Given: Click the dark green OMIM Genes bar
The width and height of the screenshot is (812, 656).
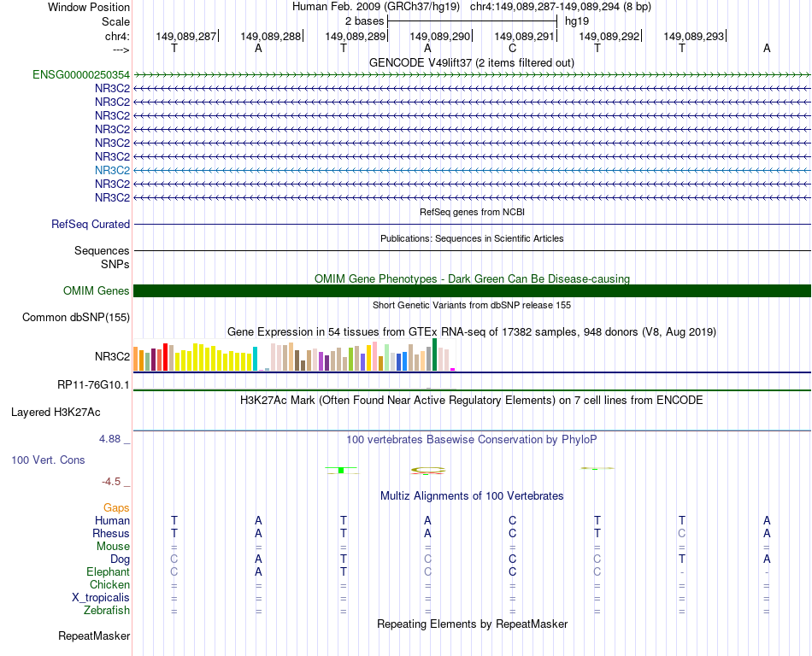Looking at the screenshot, I should click(x=472, y=290).
